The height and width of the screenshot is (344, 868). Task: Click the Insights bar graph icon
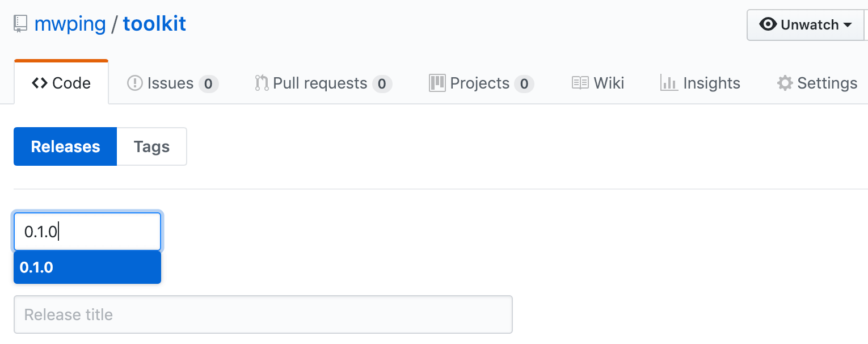point(669,83)
